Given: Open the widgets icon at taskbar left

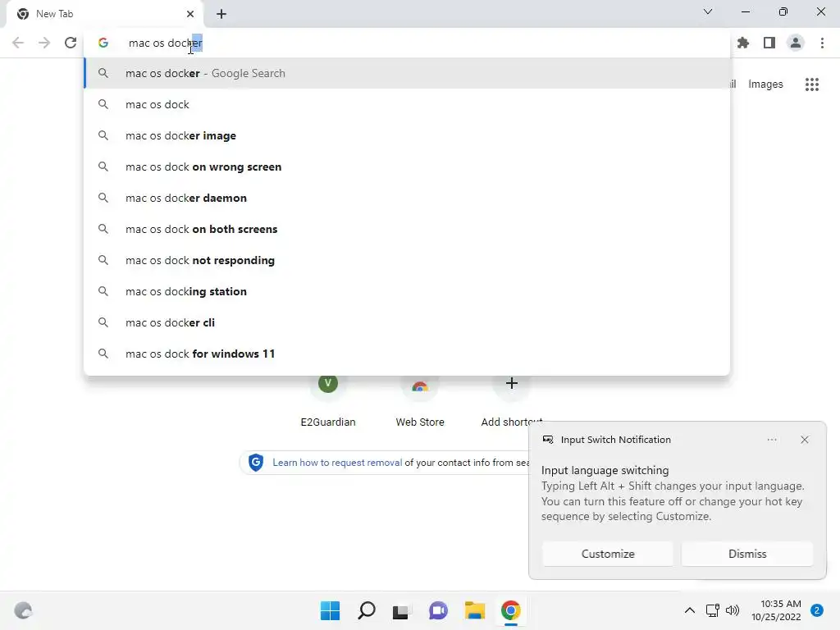Looking at the screenshot, I should [23, 610].
